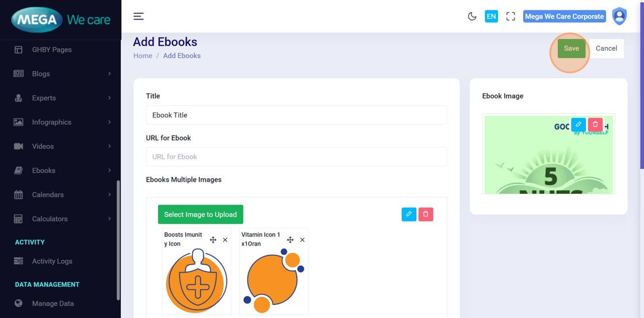Toggle dark mode moon icon

click(x=472, y=16)
